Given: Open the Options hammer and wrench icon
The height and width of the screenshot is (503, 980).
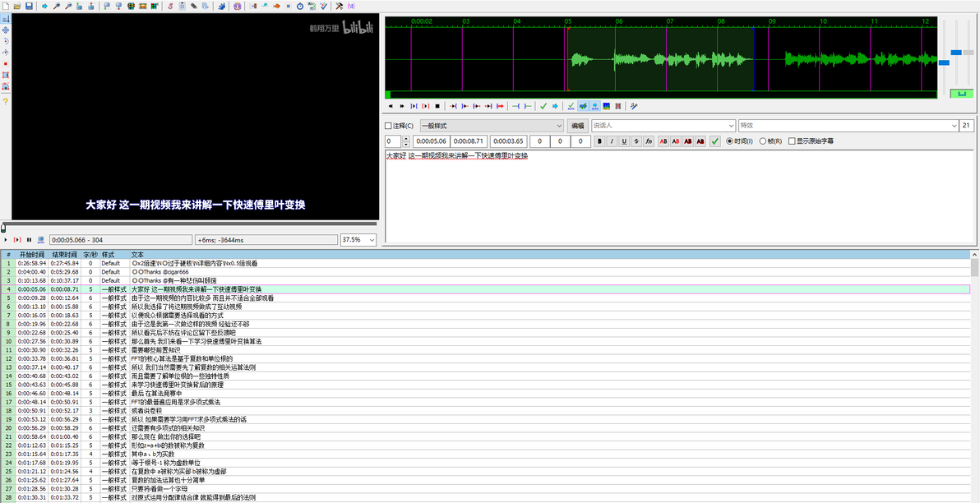Looking at the screenshot, I should 339,6.
